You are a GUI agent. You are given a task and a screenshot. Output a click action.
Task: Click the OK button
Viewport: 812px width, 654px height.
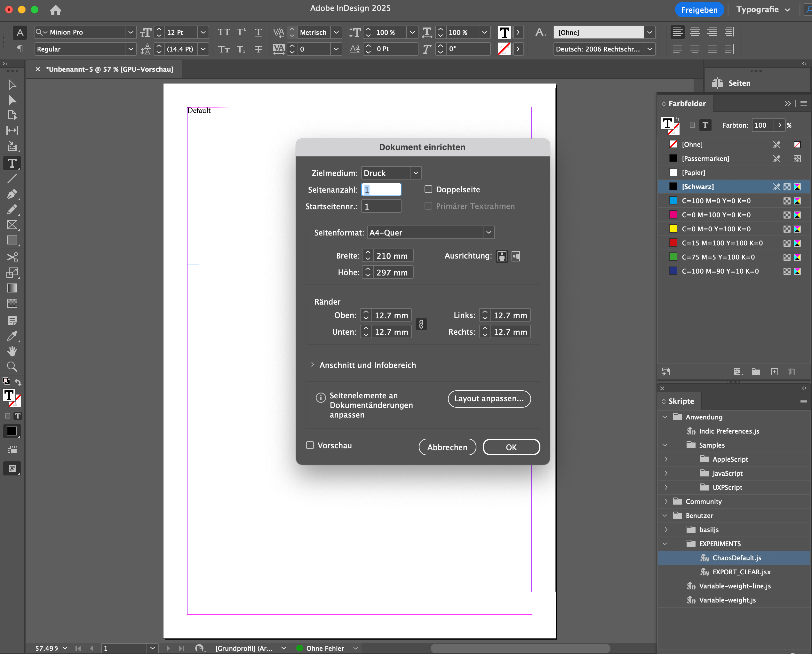pos(511,447)
